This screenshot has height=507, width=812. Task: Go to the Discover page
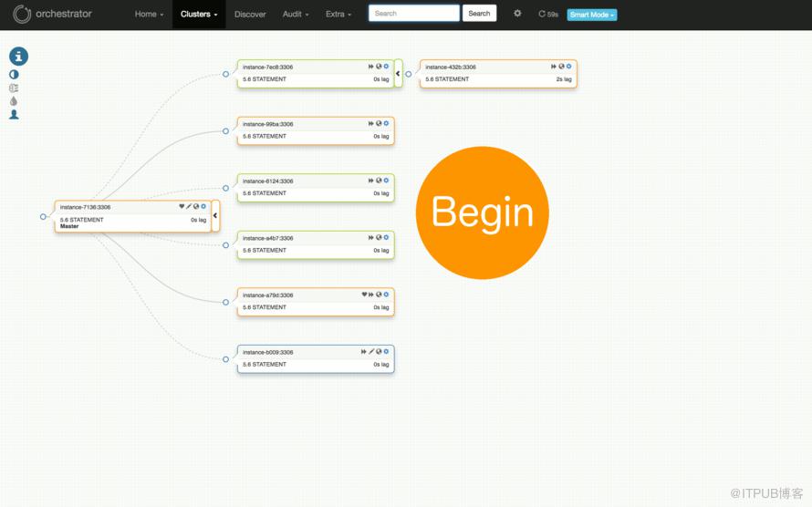click(250, 14)
